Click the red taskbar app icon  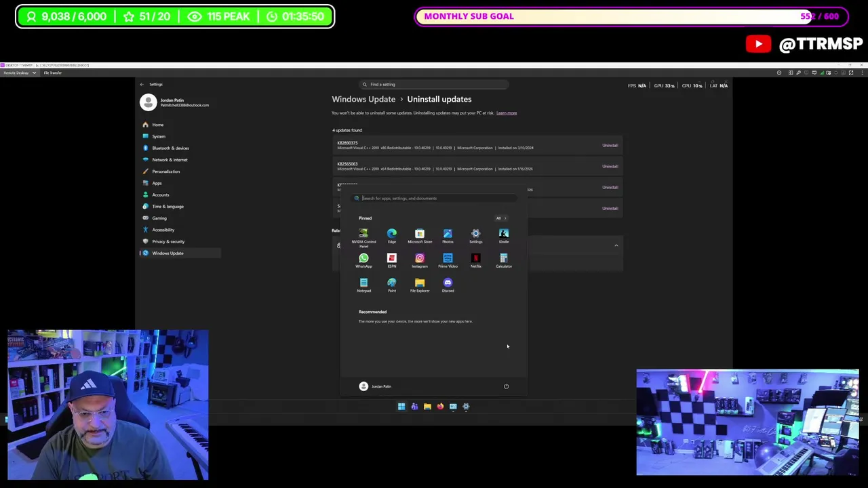[440, 407]
